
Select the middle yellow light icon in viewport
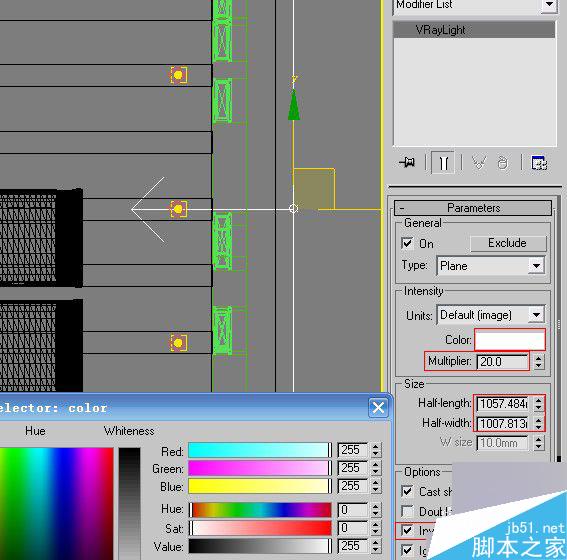pyautogui.click(x=178, y=209)
